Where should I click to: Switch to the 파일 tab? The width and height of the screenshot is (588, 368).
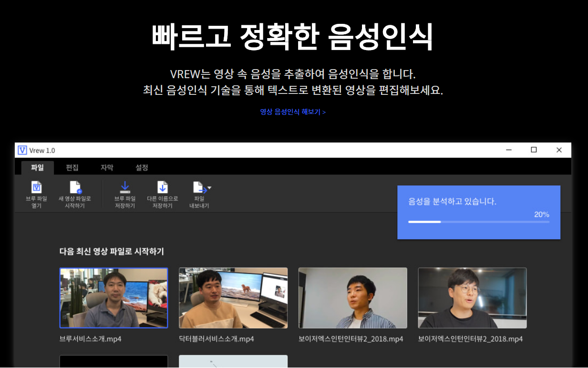coord(37,168)
